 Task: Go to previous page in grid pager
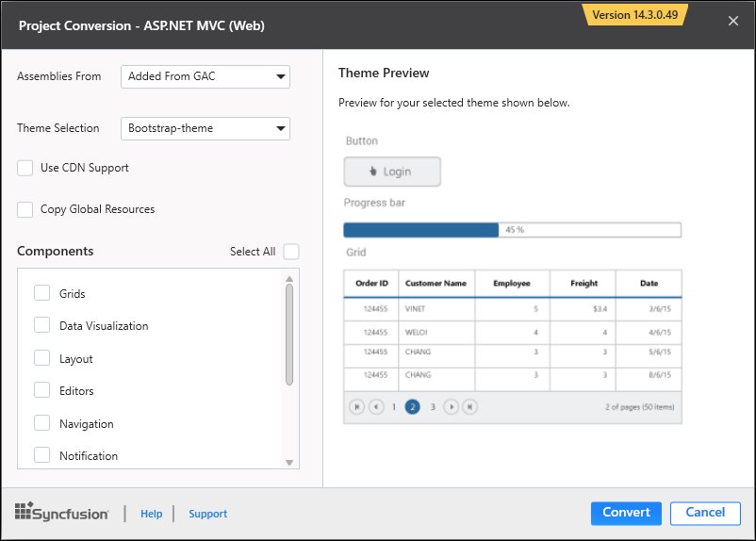376,407
